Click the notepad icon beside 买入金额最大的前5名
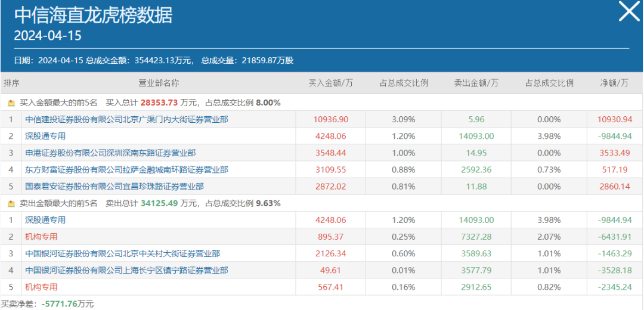This screenshot has height=310, width=644. click(x=11, y=103)
